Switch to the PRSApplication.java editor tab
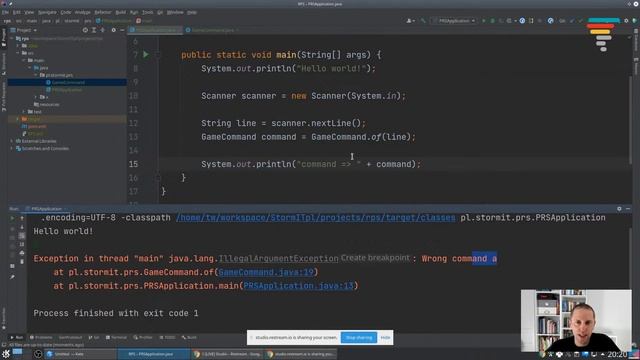 155,30
